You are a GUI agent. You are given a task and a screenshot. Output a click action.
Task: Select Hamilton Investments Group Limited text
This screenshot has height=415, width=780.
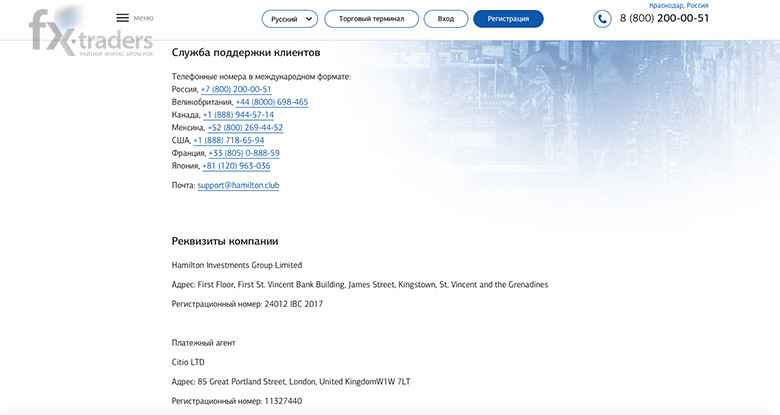[x=237, y=265]
